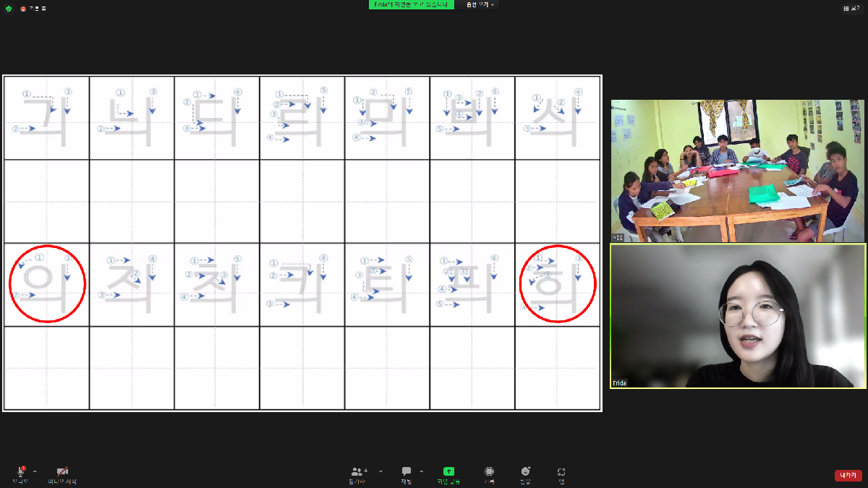Click the 릐 character cell

click(x=302, y=118)
